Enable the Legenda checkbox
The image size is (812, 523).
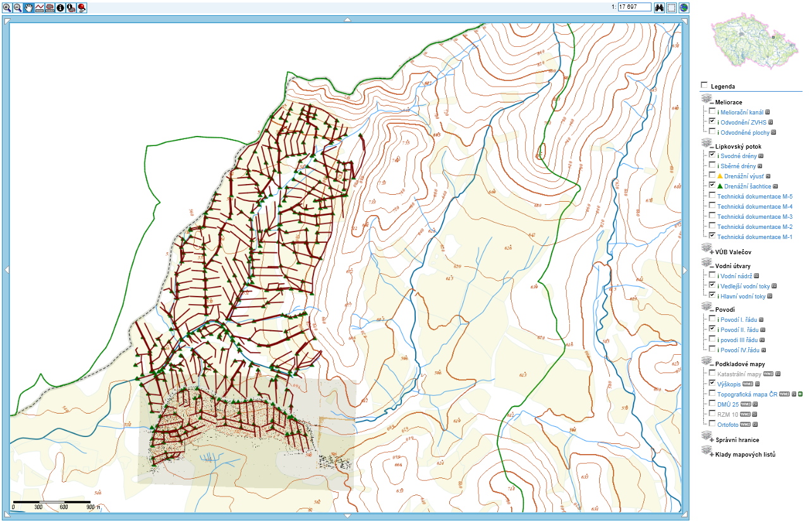704,85
